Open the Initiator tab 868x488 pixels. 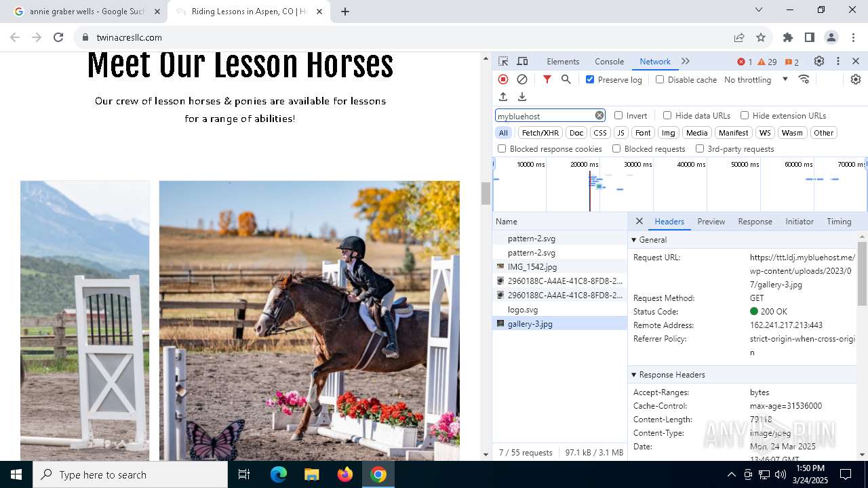click(799, 221)
